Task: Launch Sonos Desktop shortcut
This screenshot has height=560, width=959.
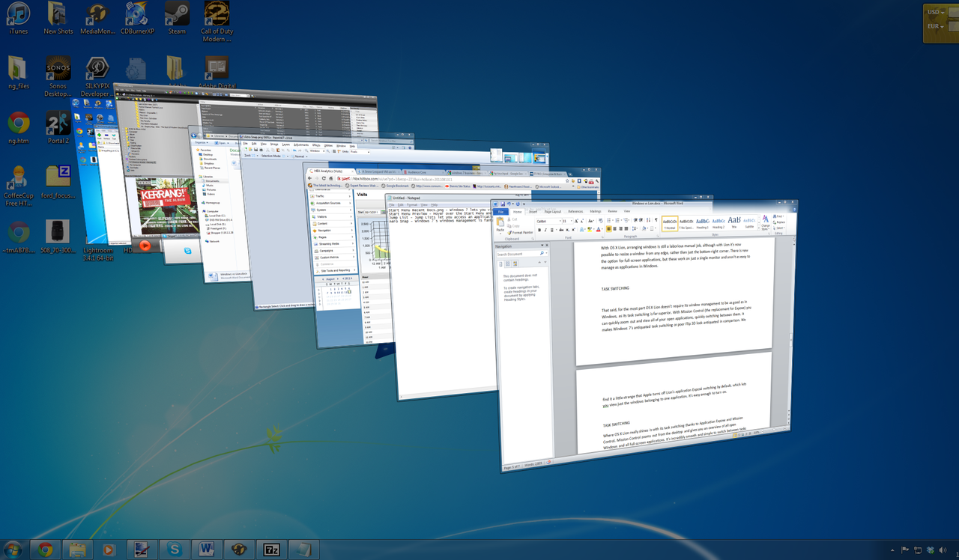Action: 58,76
